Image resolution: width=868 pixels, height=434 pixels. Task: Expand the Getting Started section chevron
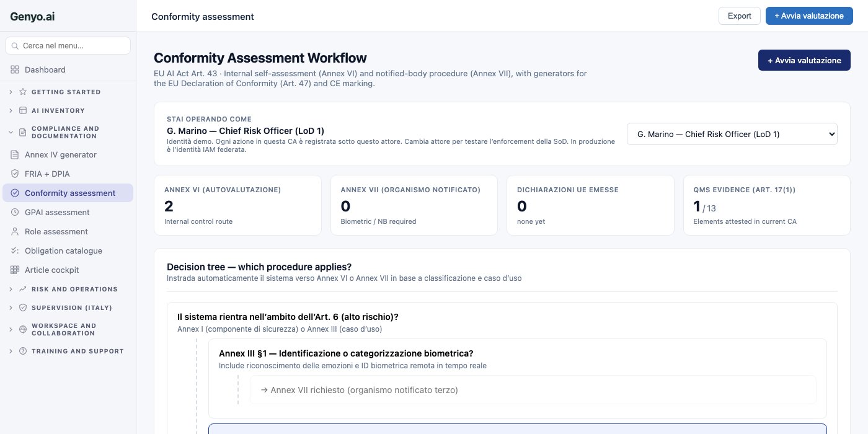point(11,92)
